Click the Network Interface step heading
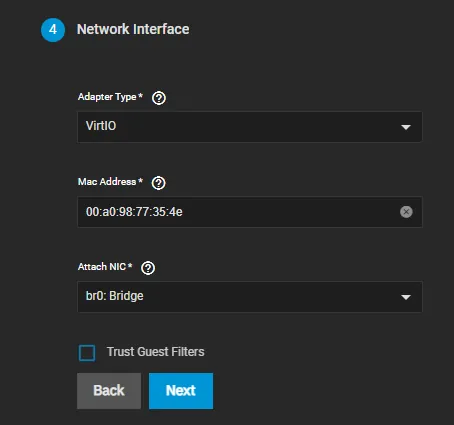This screenshot has height=425, width=454. 133,29
